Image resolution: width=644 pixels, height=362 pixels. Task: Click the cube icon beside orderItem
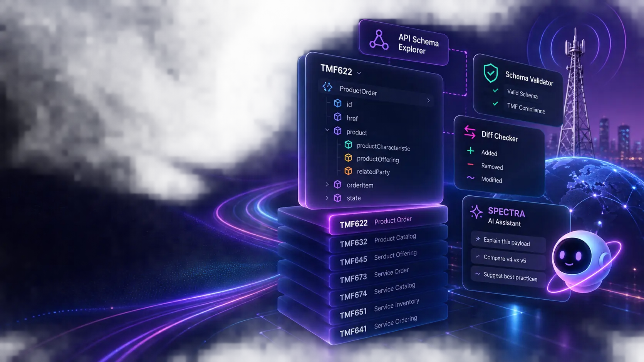(x=338, y=184)
